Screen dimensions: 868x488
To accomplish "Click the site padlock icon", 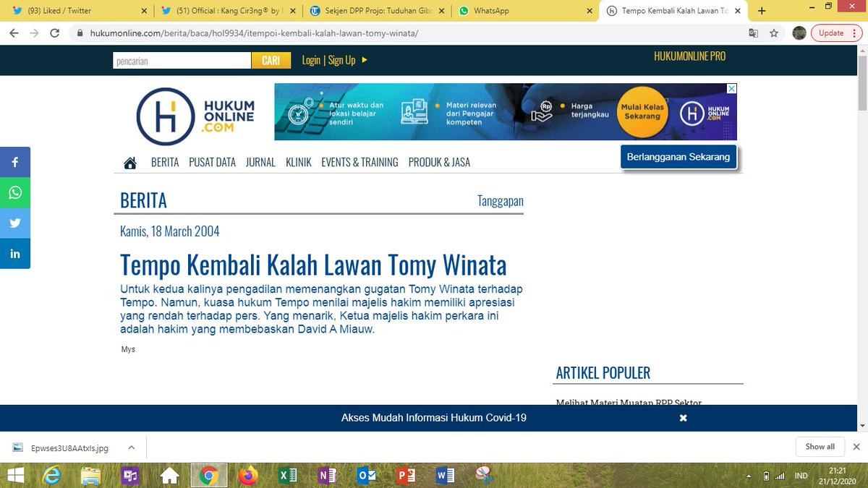I will click(x=80, y=33).
